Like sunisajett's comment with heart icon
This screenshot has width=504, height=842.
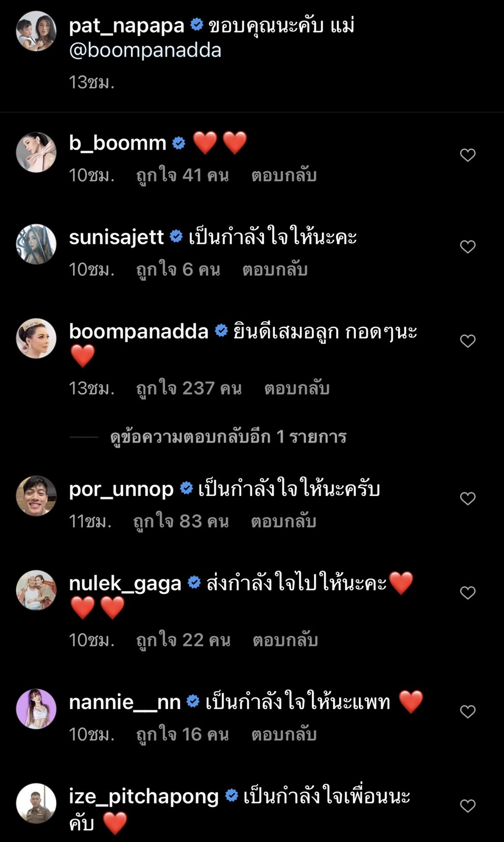click(467, 246)
